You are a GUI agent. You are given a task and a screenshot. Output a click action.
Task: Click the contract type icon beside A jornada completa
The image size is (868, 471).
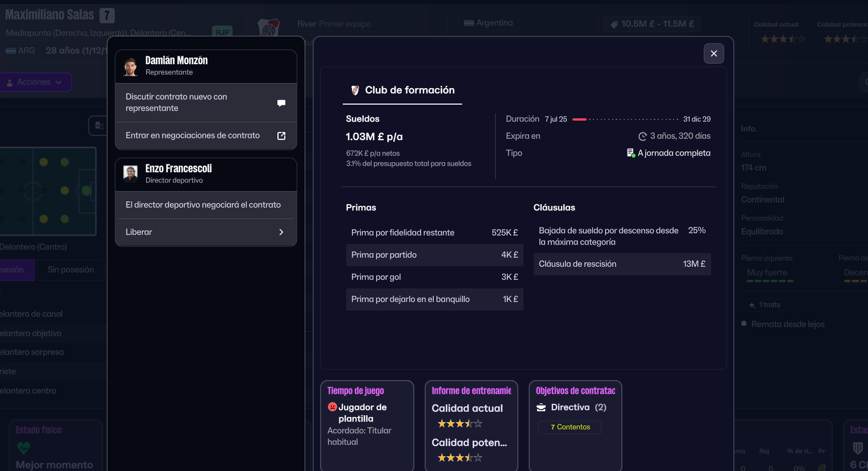coord(631,153)
